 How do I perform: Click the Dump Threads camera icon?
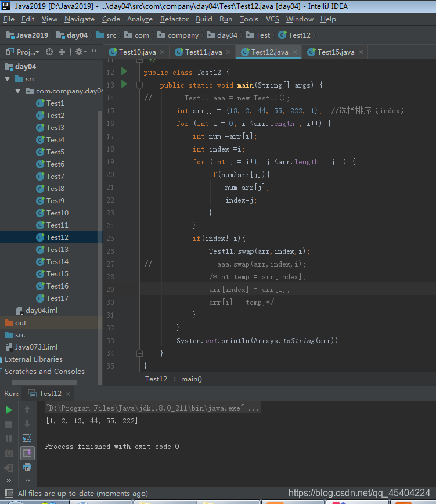pyautogui.click(x=9, y=453)
